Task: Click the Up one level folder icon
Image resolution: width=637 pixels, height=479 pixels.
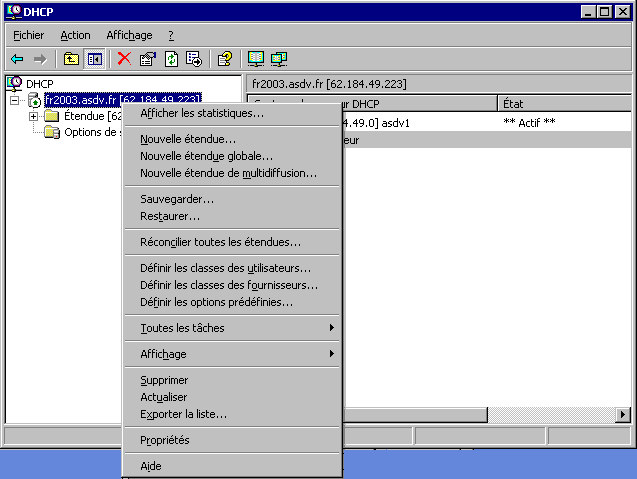Action: click(71, 59)
